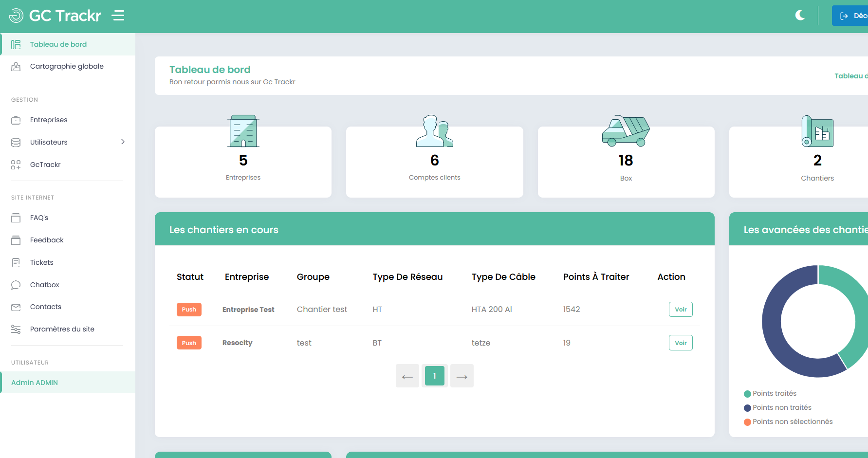Click the Chantiers blueprint icon
Viewport: 868px width, 458px height.
coord(817,131)
